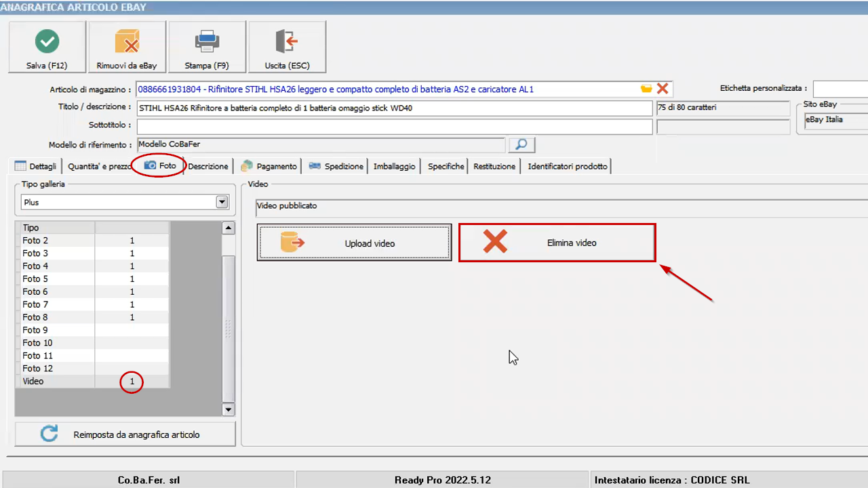Select the Foto 11 row
This screenshot has height=488, width=868.
click(92, 356)
